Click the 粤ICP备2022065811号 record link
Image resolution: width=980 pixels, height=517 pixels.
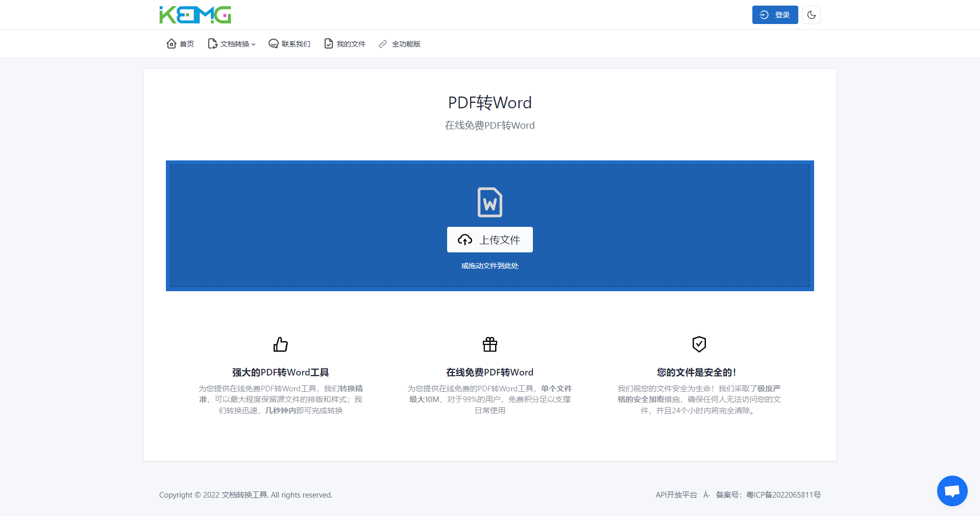pos(783,495)
